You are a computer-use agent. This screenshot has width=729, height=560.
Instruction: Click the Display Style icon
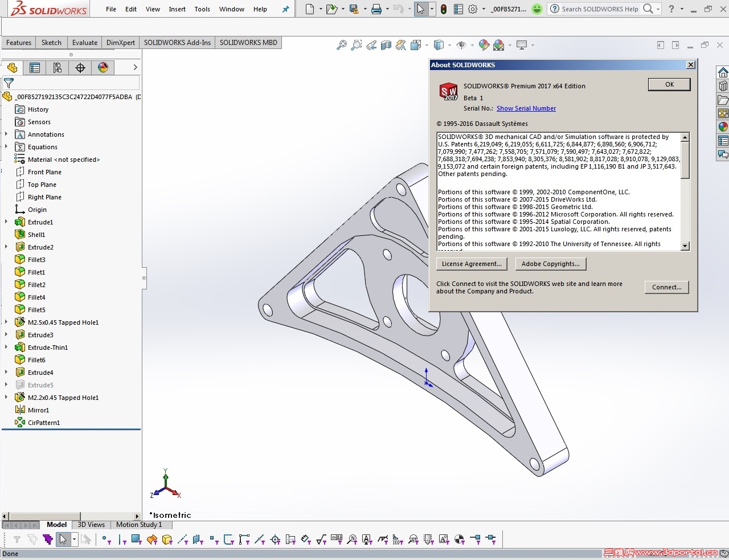pyautogui.click(x=439, y=45)
